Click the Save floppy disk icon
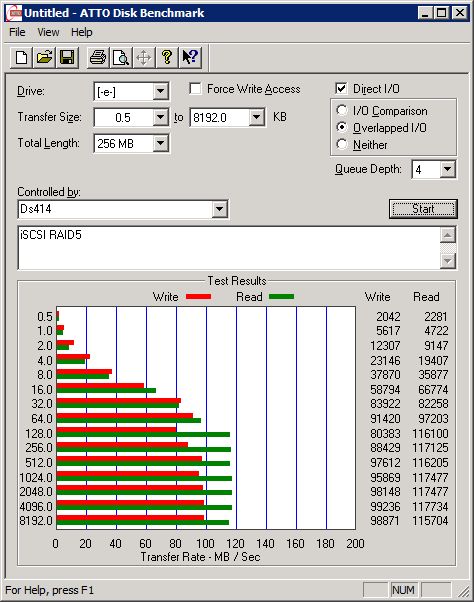The width and height of the screenshot is (474, 602). pos(67,58)
